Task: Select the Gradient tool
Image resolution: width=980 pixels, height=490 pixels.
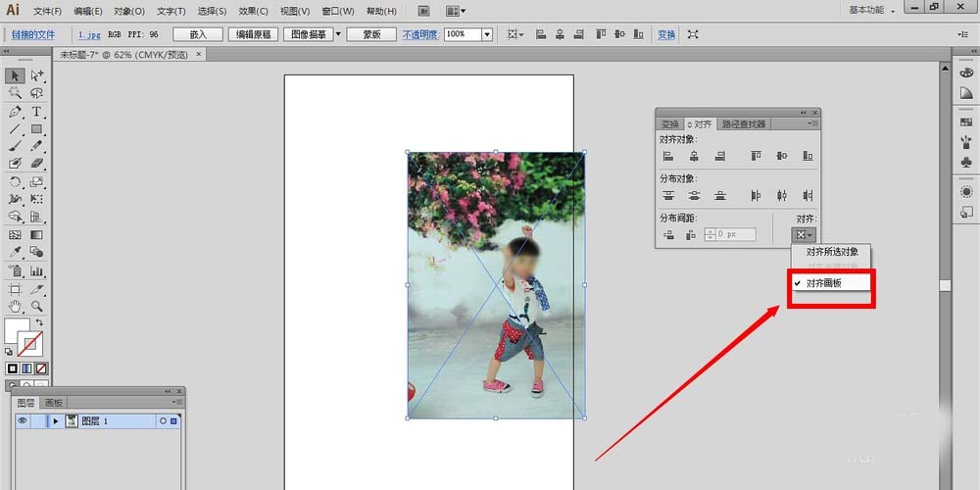Action: [37, 235]
